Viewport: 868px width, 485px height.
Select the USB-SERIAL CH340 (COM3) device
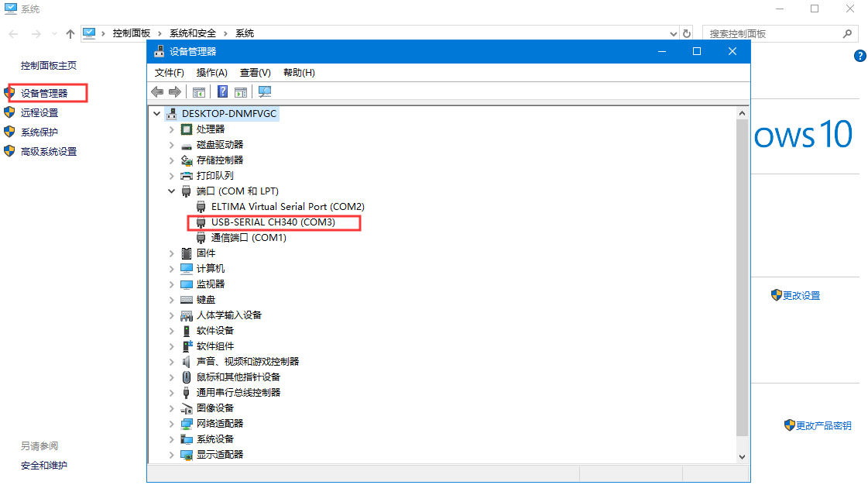[275, 222]
